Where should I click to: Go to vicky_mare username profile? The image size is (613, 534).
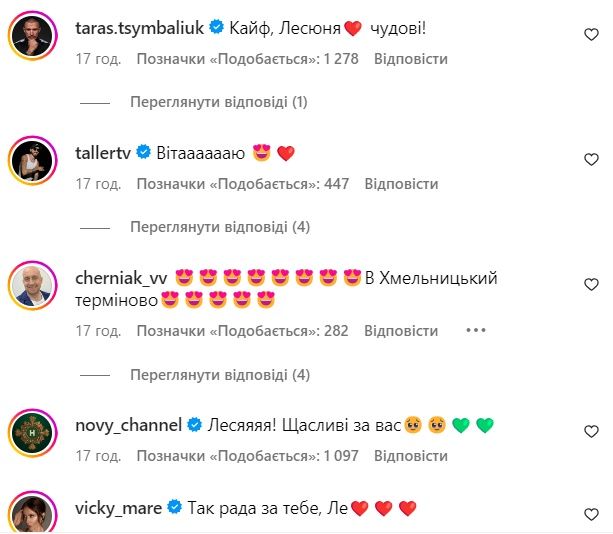point(118,508)
